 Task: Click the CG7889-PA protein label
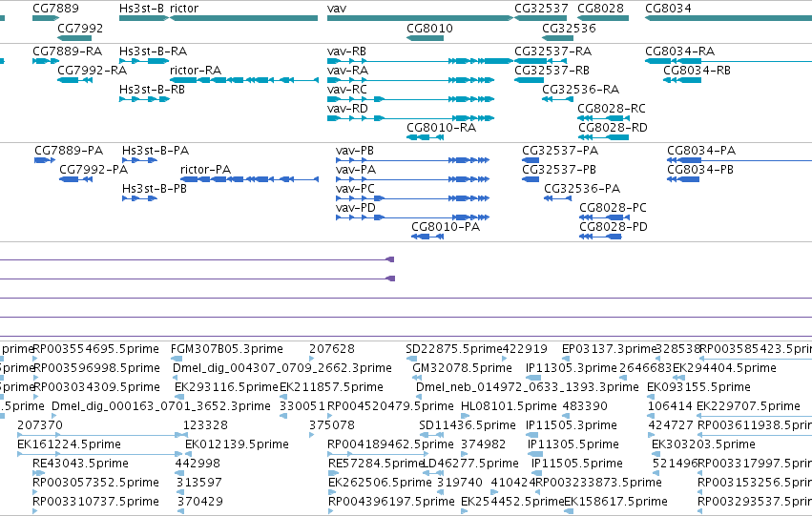69,151
